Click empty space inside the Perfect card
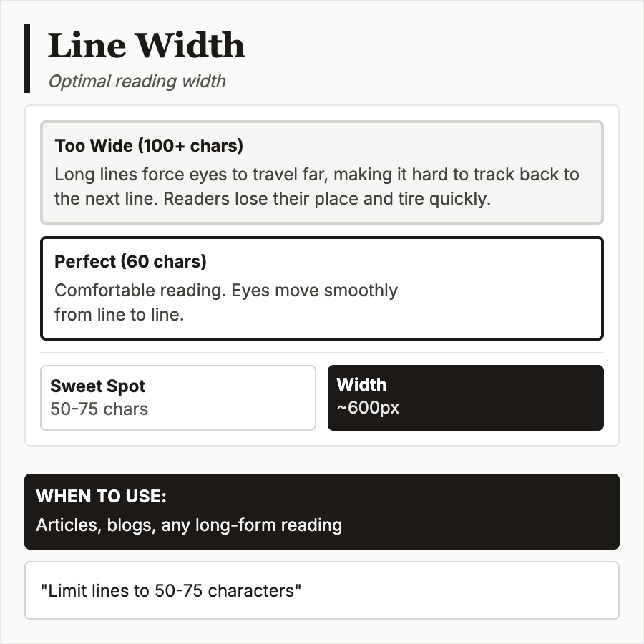 [501, 301]
